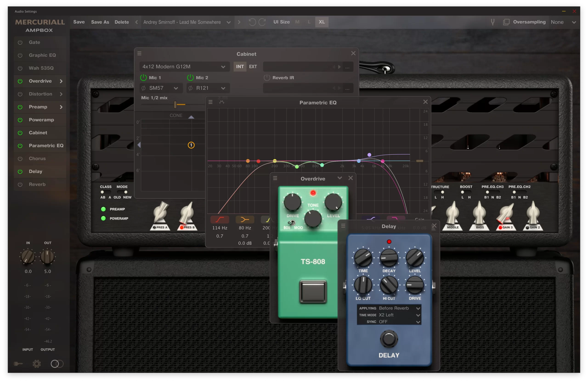Click the redo arrow icon in toolbar
The height and width of the screenshot is (382, 588).
[x=262, y=22]
